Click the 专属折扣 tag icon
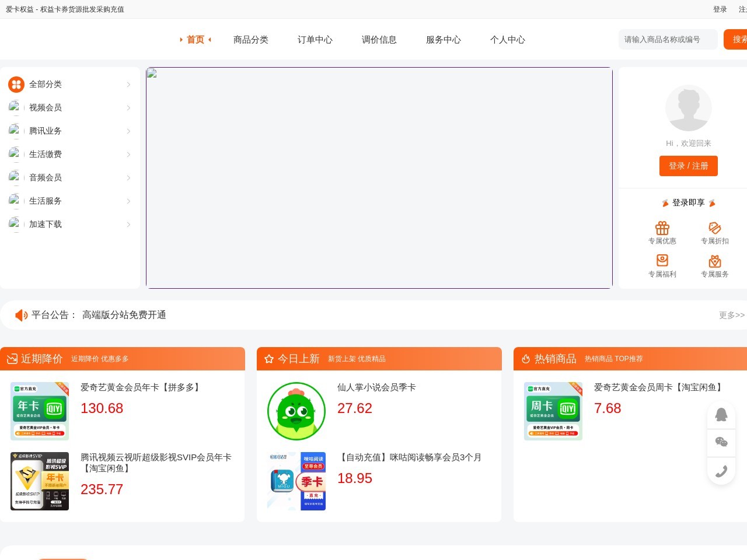The image size is (747, 560). tap(715, 228)
